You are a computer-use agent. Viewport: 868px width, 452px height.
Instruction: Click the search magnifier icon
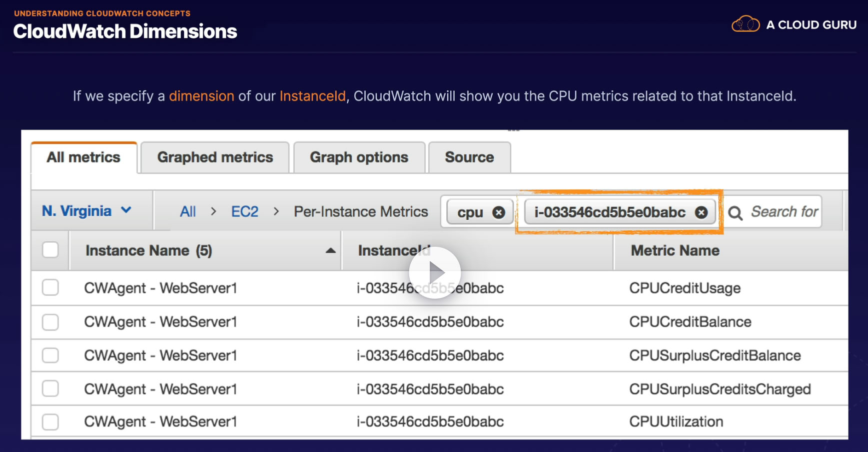pos(735,213)
